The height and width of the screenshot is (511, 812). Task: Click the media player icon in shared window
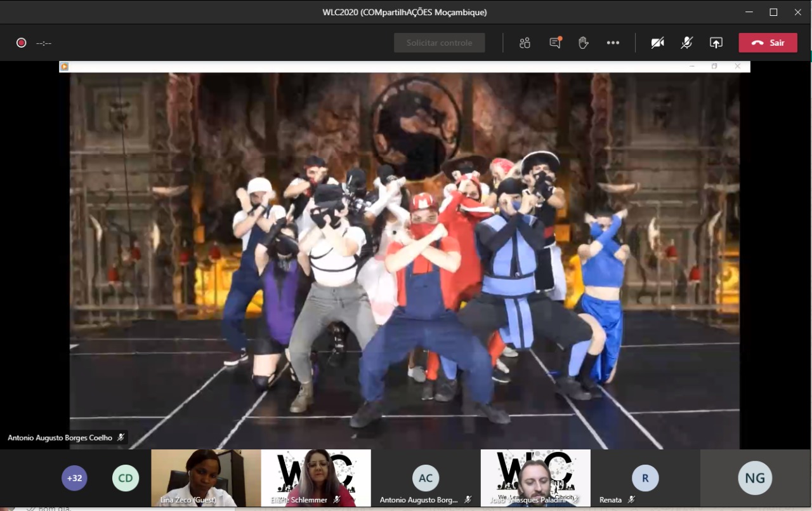[x=64, y=66]
